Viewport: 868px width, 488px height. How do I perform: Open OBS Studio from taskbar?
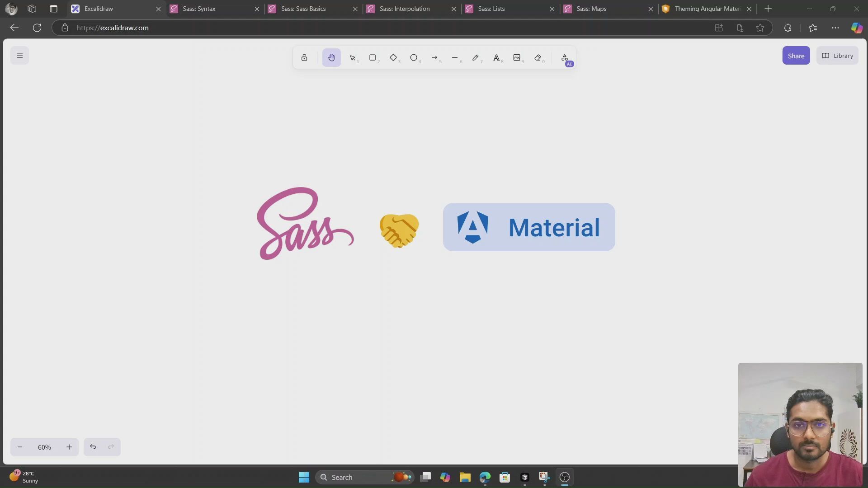tap(564, 477)
